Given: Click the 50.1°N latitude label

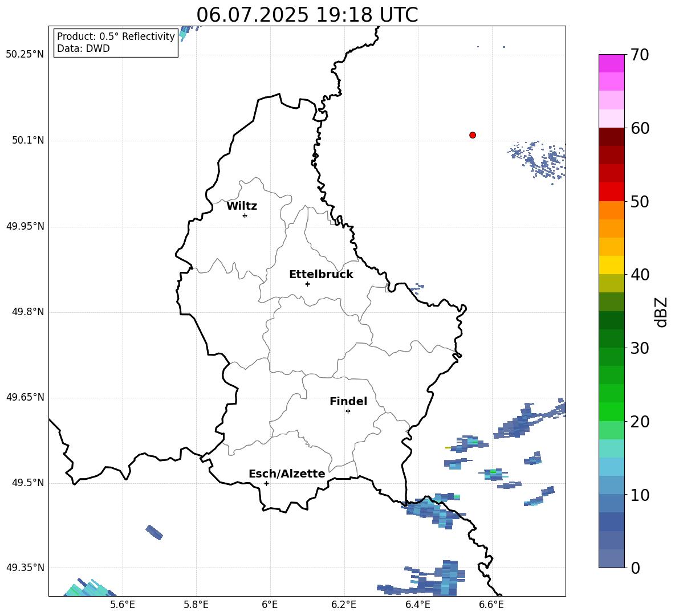Looking at the screenshot, I should tap(28, 141).
